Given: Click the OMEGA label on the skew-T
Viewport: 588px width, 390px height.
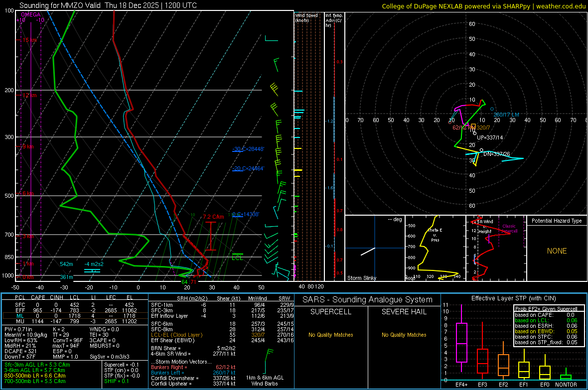Looking at the screenshot, I should coord(31,14).
